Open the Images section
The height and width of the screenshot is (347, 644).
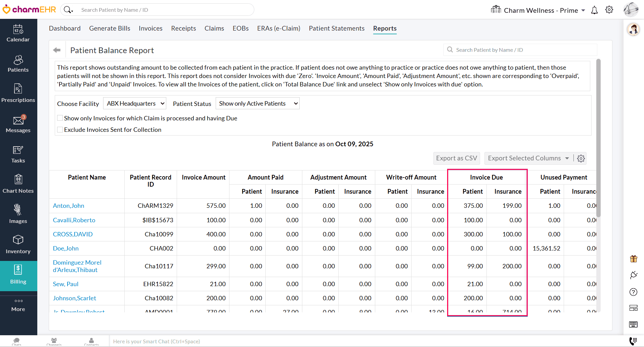(x=18, y=213)
